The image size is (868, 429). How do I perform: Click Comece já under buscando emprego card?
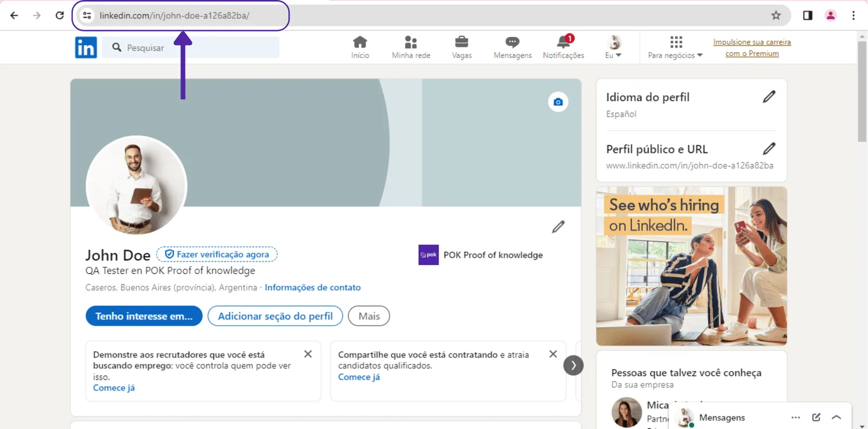coord(114,388)
